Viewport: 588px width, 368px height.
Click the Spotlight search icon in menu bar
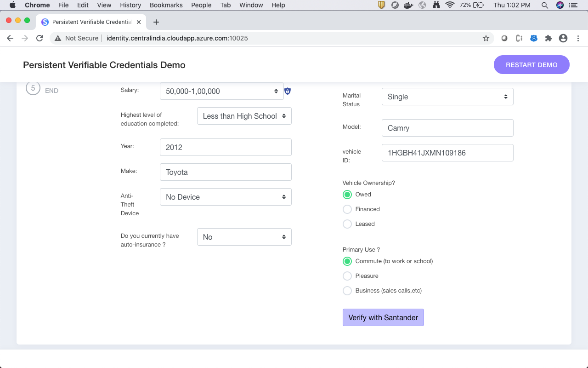(x=545, y=5)
